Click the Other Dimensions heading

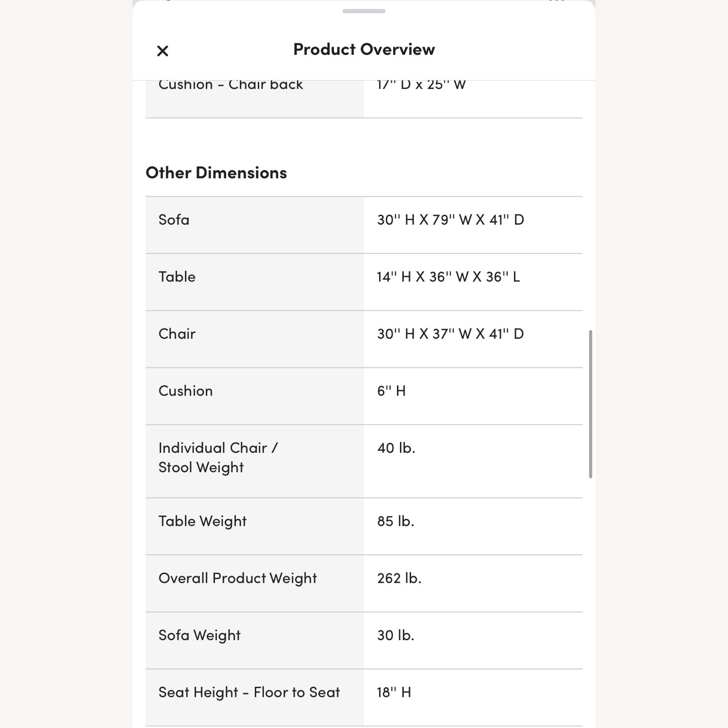point(216,173)
